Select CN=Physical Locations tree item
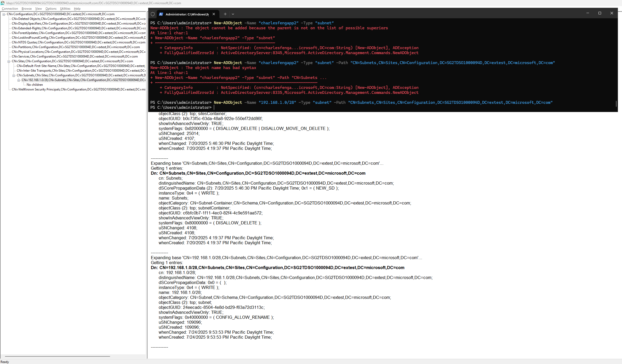The width and height of the screenshot is (622, 364). pos(78,52)
